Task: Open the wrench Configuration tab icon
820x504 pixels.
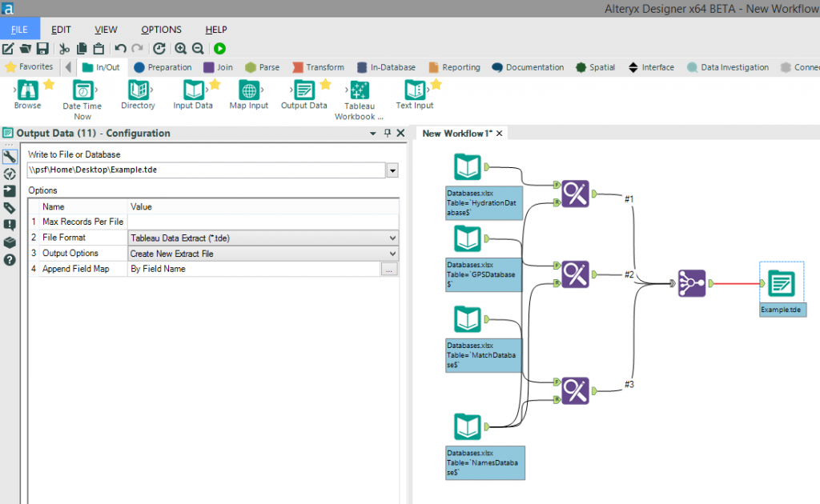Action: coord(10,157)
